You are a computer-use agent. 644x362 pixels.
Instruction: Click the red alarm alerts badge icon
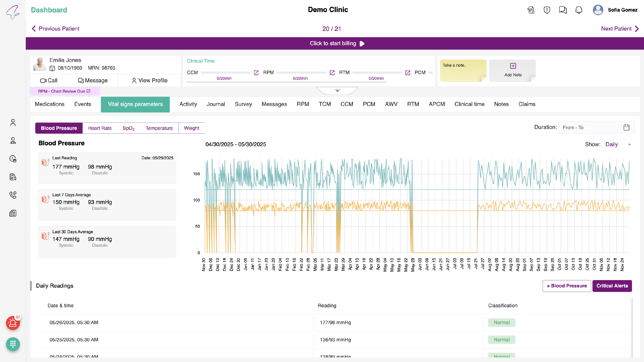pos(13,323)
